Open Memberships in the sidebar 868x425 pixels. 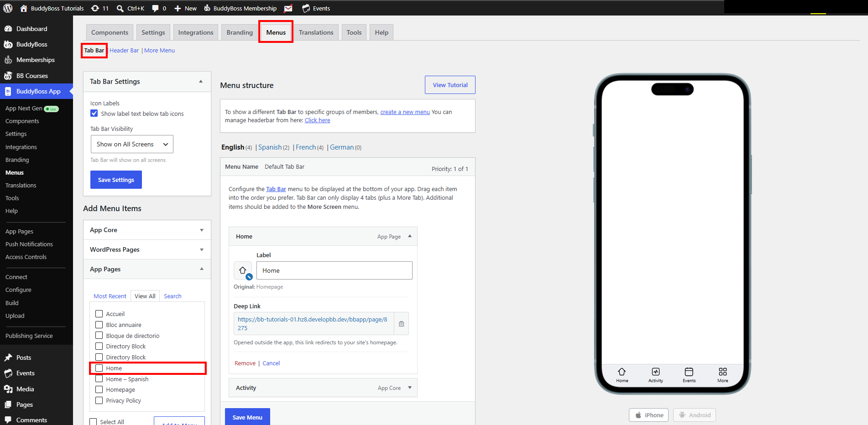point(37,60)
